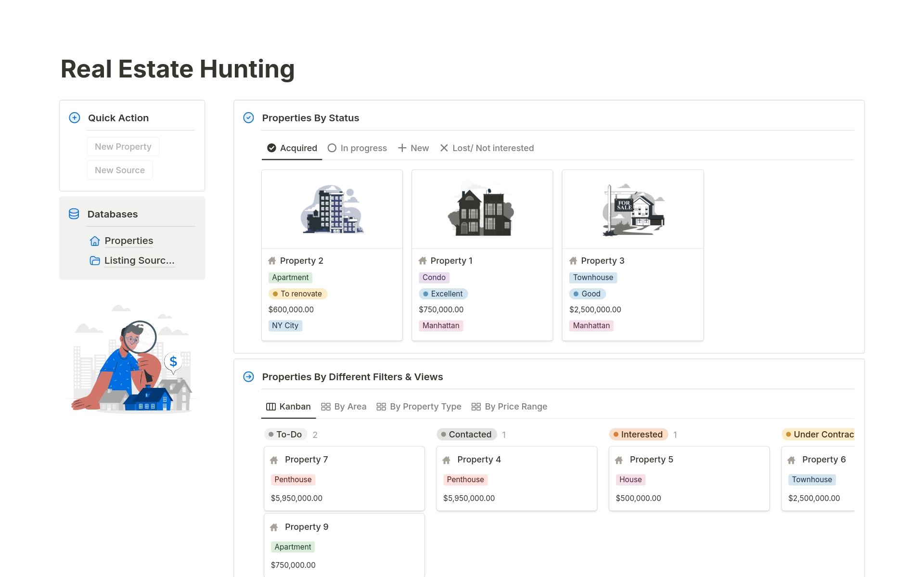Click the checkmark circle icon beside Properties By Status
Screen dimensions: 924x577
[248, 118]
